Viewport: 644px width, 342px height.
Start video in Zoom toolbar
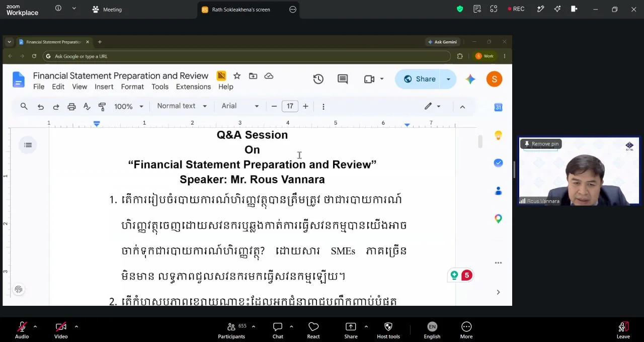click(x=61, y=330)
